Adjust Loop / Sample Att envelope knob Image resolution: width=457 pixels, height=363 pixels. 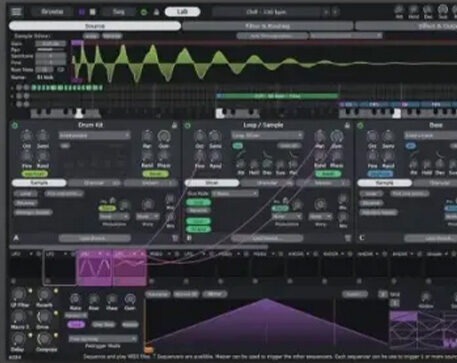pyautogui.click(x=241, y=163)
